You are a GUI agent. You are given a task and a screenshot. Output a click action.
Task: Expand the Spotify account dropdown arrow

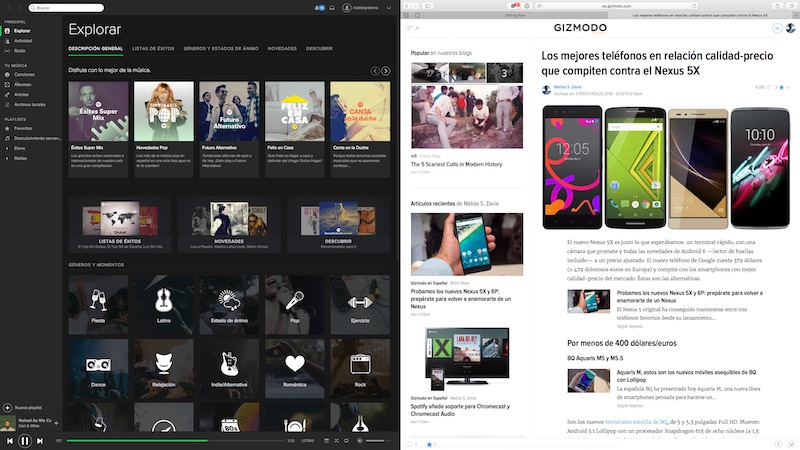389,8
